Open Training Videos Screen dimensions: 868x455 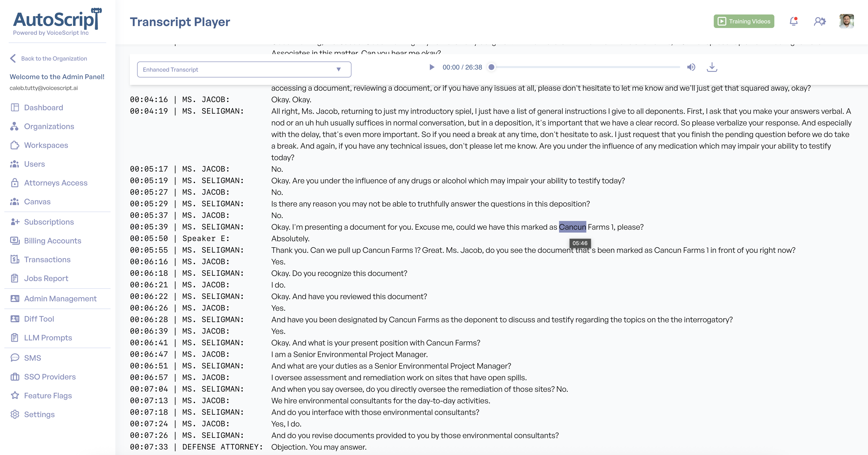[744, 21]
